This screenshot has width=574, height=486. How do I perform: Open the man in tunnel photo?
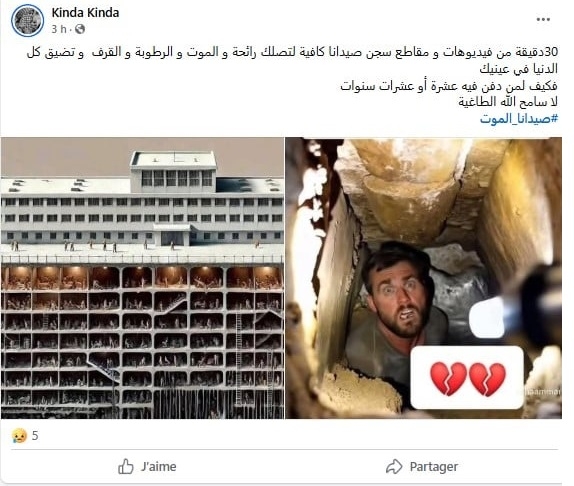click(x=424, y=278)
